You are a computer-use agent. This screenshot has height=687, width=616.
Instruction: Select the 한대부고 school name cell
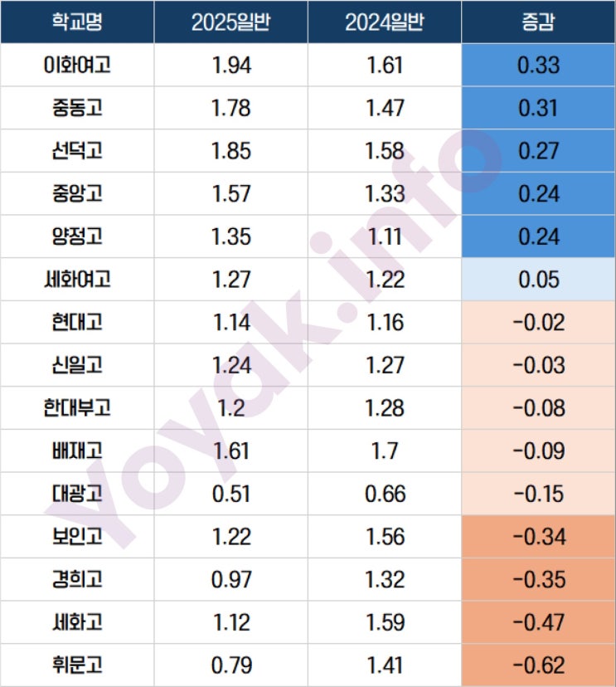[x=76, y=408]
